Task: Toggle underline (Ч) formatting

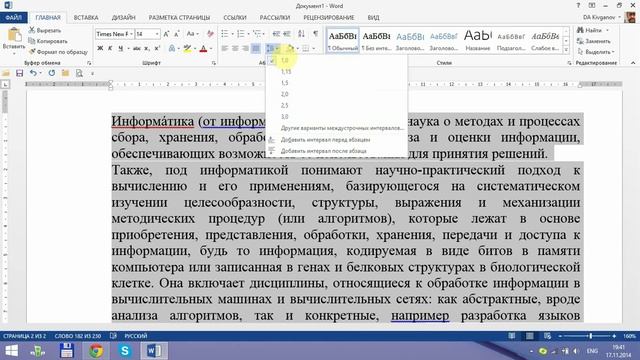Action: 120,48
